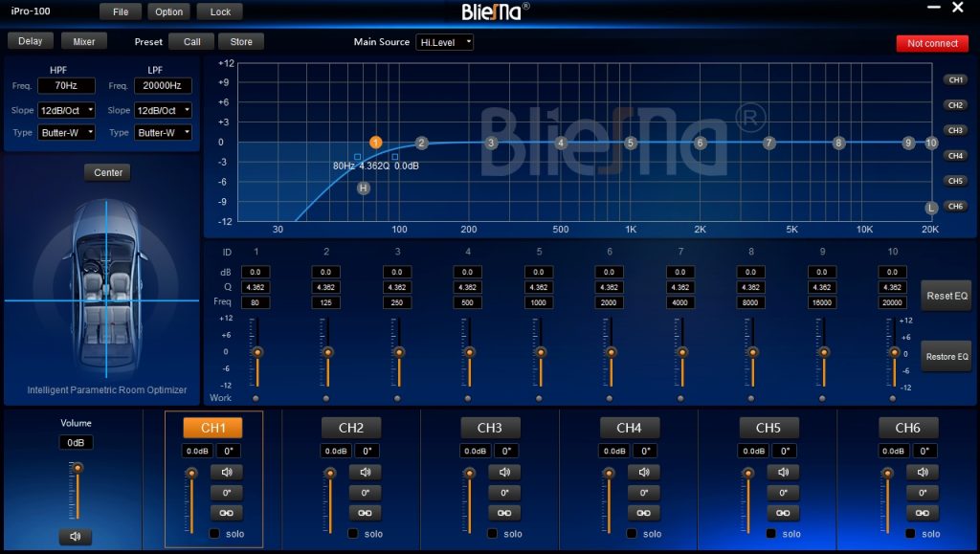
Task: Click the CH3 link chain icon
Action: pos(504,513)
